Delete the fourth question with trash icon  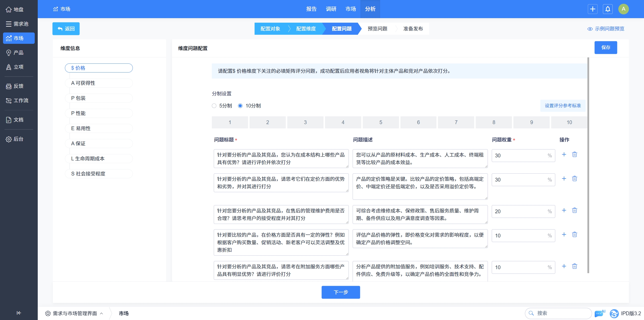tap(575, 234)
